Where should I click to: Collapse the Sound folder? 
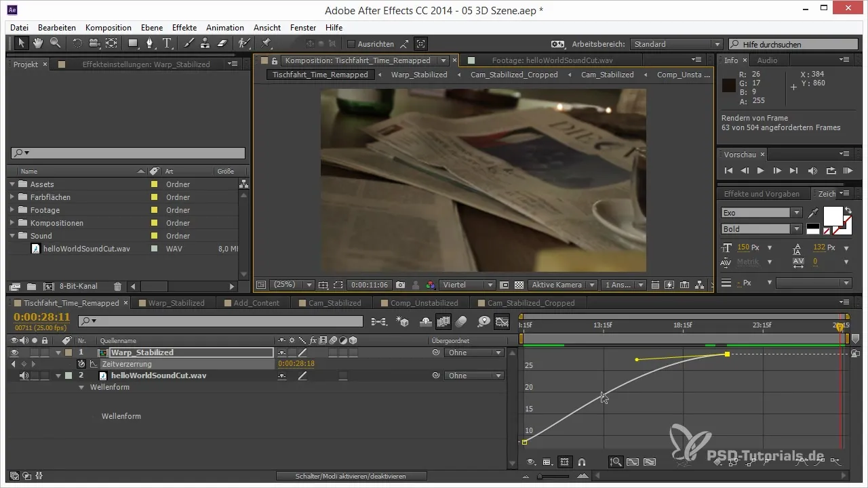tap(12, 236)
